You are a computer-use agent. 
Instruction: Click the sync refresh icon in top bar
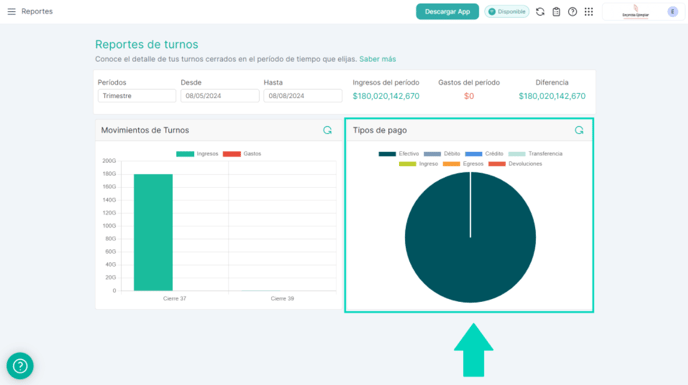pos(540,12)
